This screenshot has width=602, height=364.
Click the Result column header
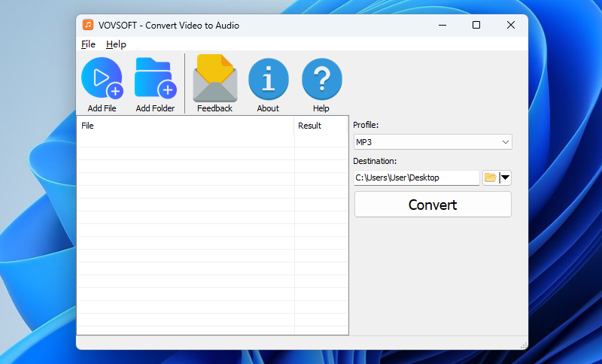[x=321, y=126]
